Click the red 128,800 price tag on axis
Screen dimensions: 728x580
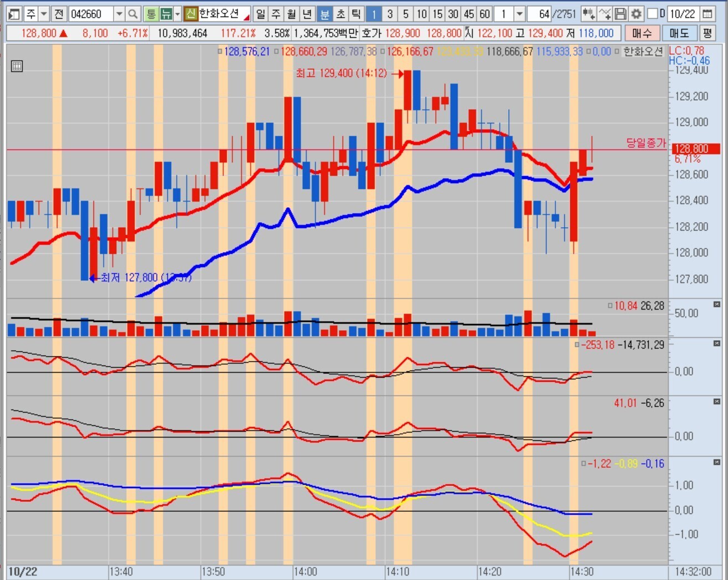pos(696,148)
